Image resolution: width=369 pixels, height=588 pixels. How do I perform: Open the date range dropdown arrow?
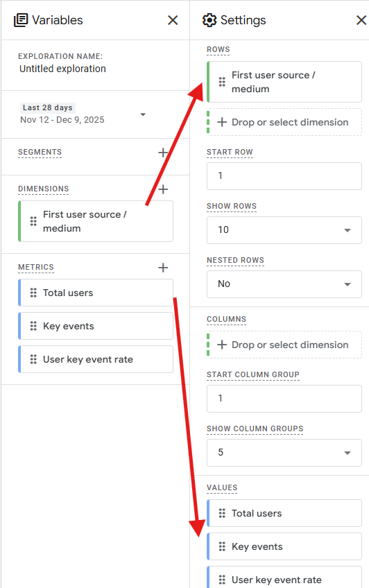click(143, 114)
